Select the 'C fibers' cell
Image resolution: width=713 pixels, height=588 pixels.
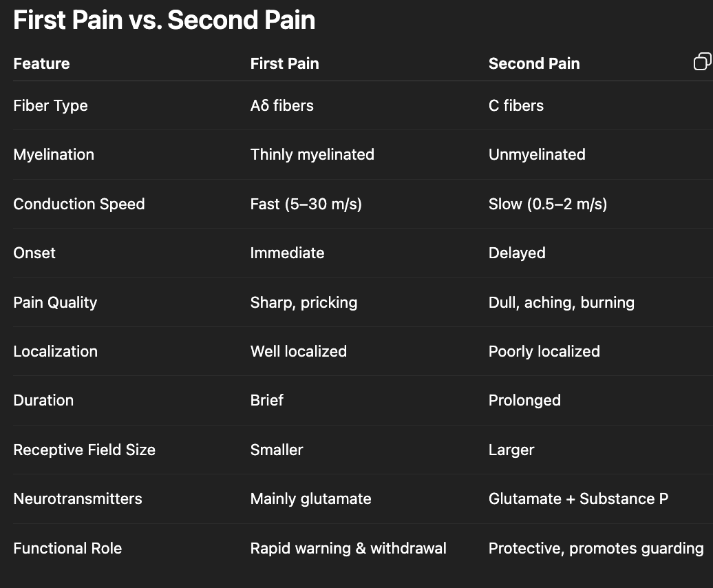[x=515, y=105]
